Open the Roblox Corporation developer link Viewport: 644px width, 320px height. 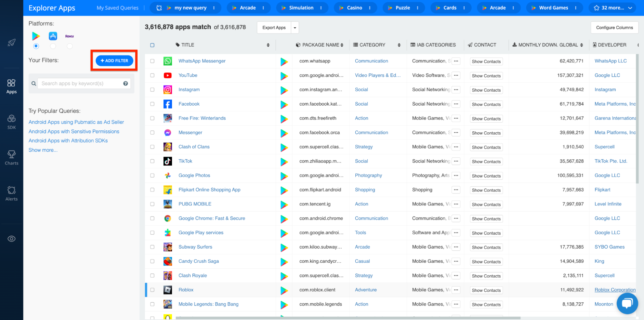point(615,290)
